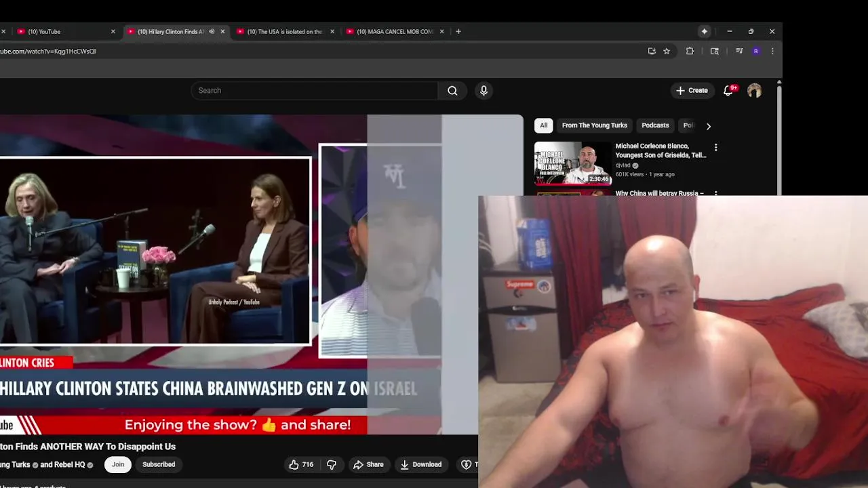Show more filter chips with right arrow
The image size is (868, 488).
pos(708,126)
